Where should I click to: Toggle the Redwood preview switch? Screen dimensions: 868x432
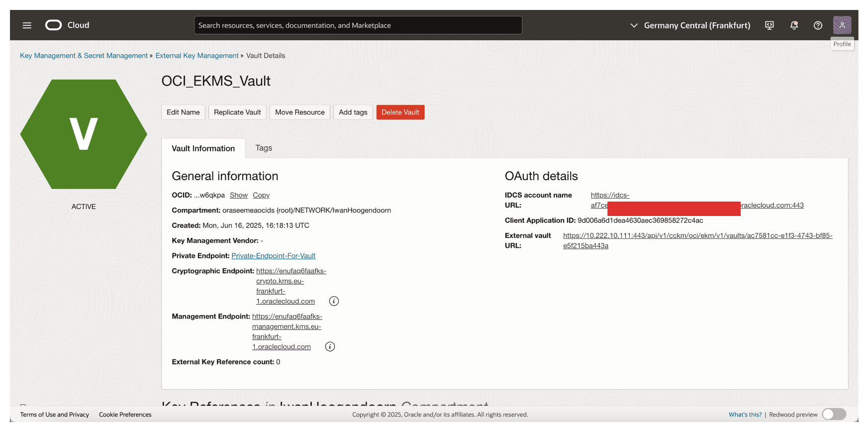coord(834,414)
